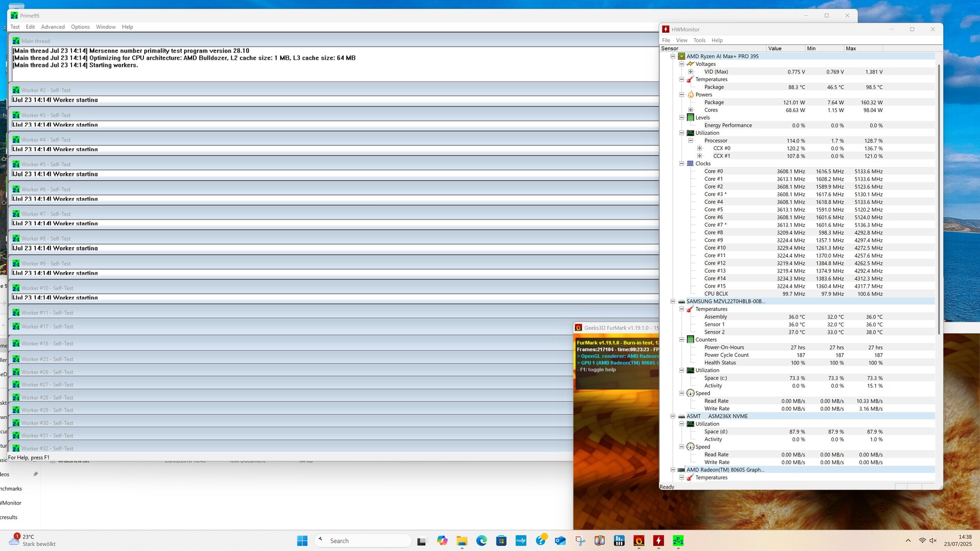The height and width of the screenshot is (551, 980).
Task: Expand the Cores power entry
Action: (691, 110)
